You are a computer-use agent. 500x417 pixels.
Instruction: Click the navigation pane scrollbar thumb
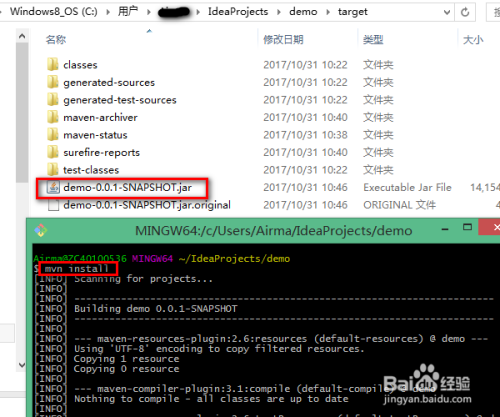(x=22, y=112)
